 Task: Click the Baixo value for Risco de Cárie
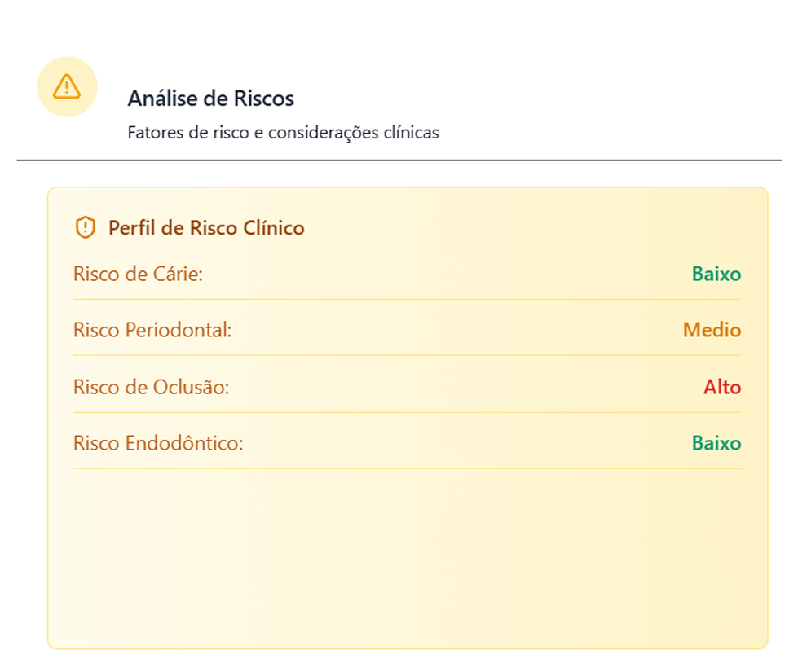(x=716, y=275)
